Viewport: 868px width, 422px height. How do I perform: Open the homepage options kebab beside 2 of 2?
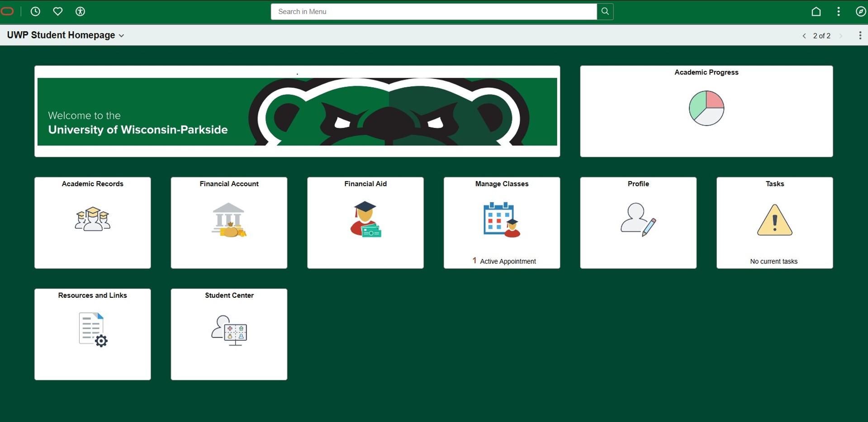click(x=860, y=36)
